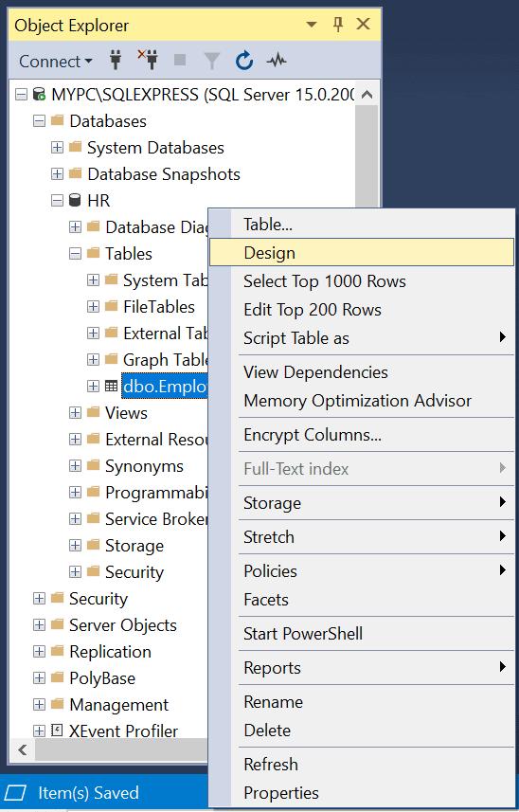The width and height of the screenshot is (519, 812).
Task: Open the Script Table as submenu
Action: pyautogui.click(x=362, y=338)
